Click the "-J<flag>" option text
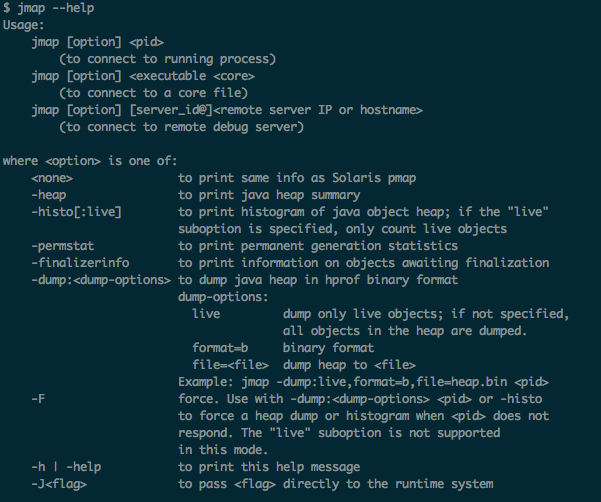Screen dimensions: 601x502 point(59,484)
